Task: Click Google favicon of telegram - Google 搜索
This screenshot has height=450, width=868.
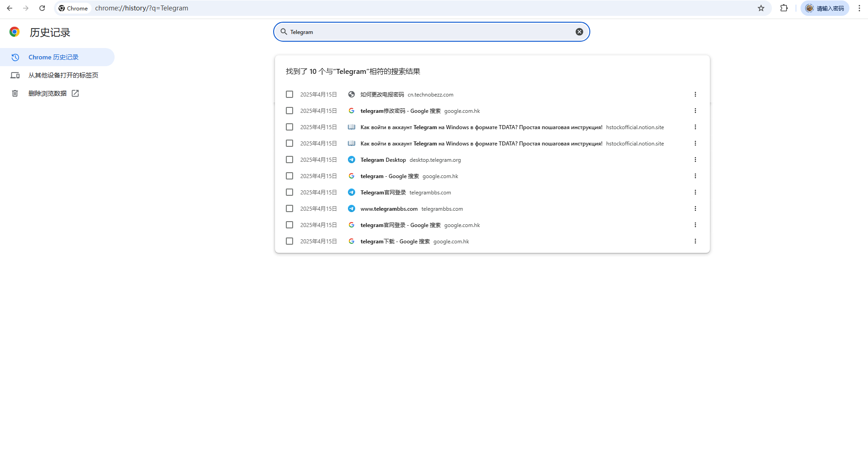Action: 351,176
